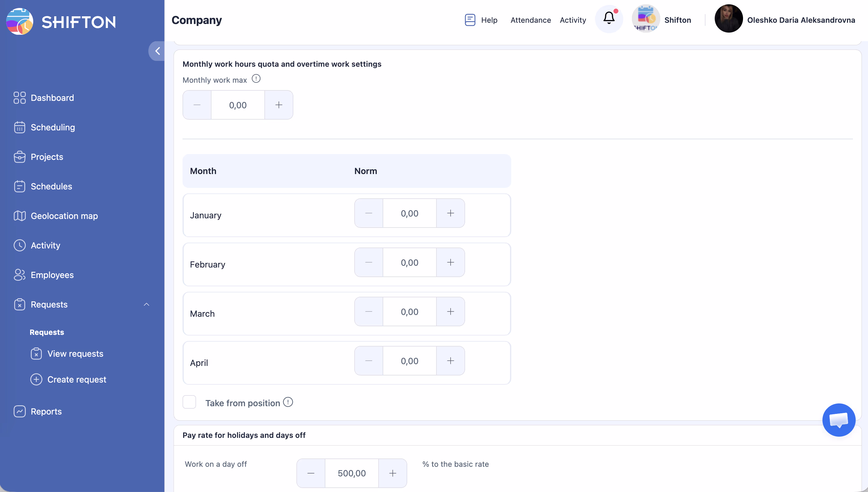The height and width of the screenshot is (492, 868).
Task: Go to Attendance in the top bar
Action: coord(531,20)
